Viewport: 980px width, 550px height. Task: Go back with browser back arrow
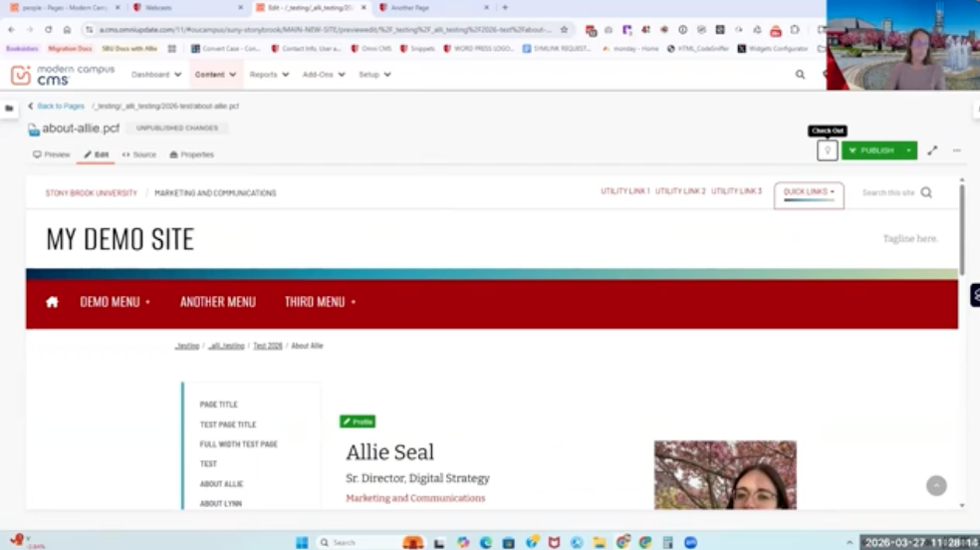point(11,29)
